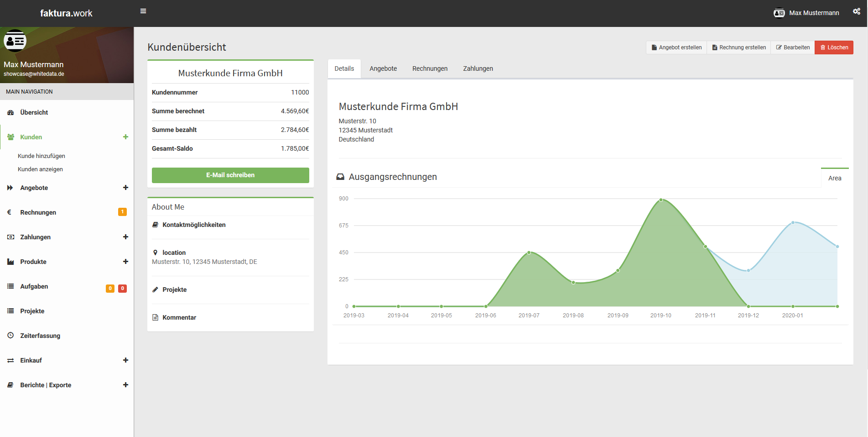Expand the Produkte menu plus icon
The height and width of the screenshot is (437, 868).
(x=125, y=262)
